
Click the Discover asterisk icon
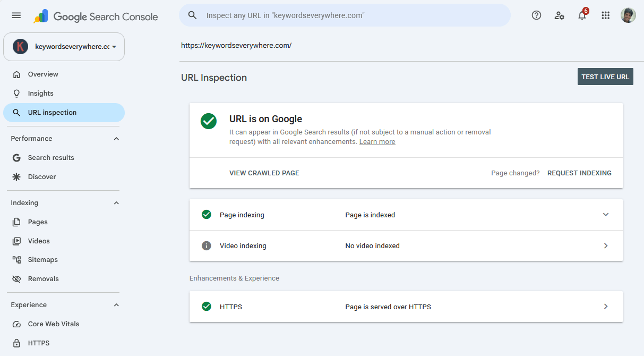point(17,177)
